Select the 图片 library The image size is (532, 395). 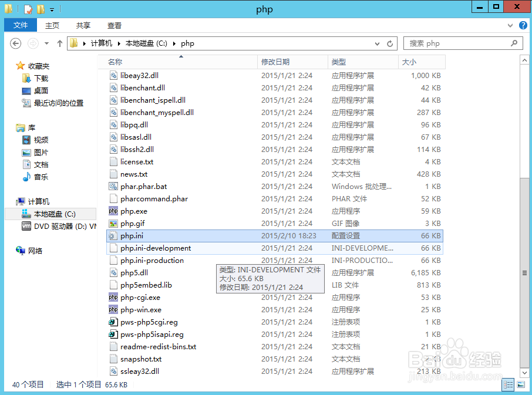point(41,152)
